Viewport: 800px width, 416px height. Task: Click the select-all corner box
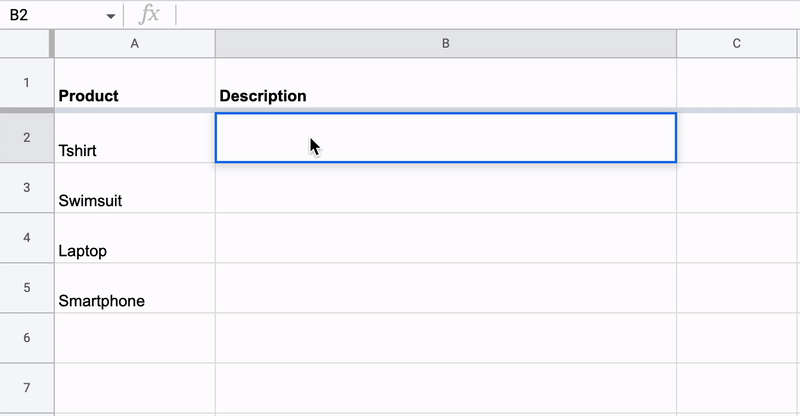point(27,44)
